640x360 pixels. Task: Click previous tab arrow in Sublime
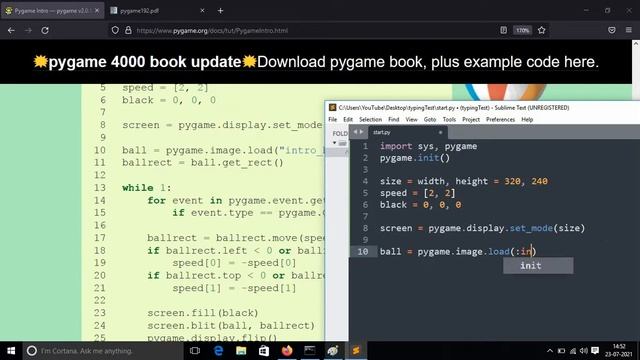click(x=355, y=132)
